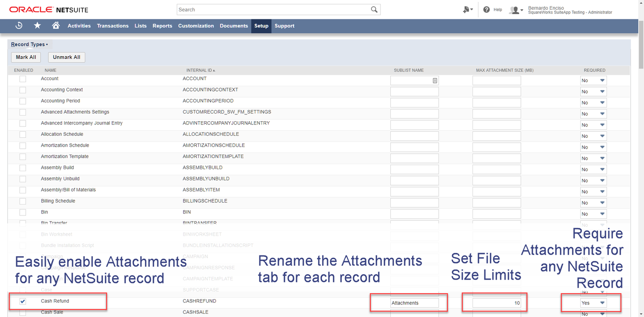This screenshot has width=644, height=317.
Task: Open the Support menu
Action: [x=285, y=26]
